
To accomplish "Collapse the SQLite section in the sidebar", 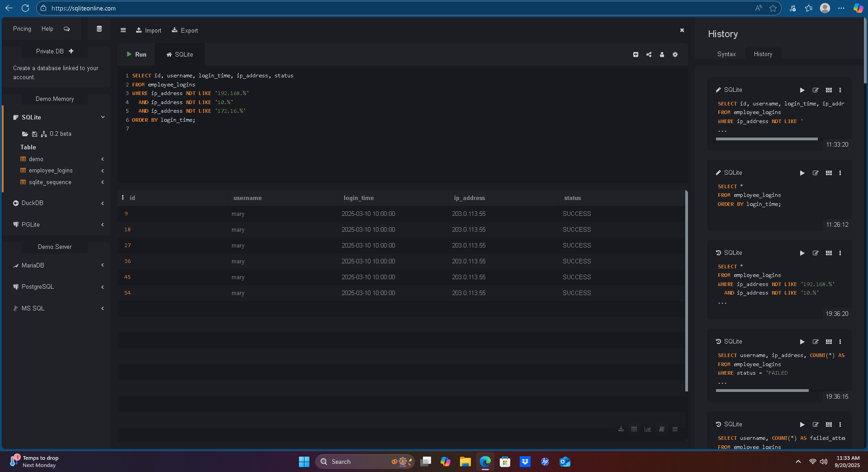I will click(103, 117).
